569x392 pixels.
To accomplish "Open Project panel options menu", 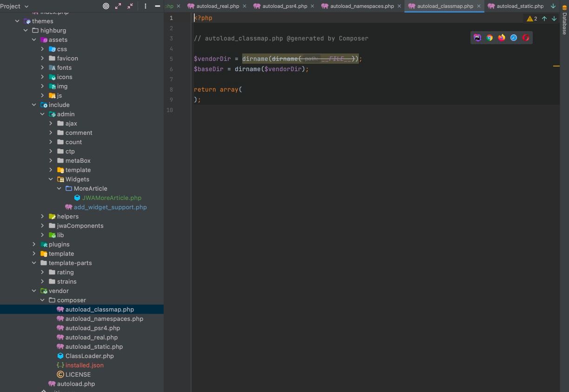I will pos(146,6).
